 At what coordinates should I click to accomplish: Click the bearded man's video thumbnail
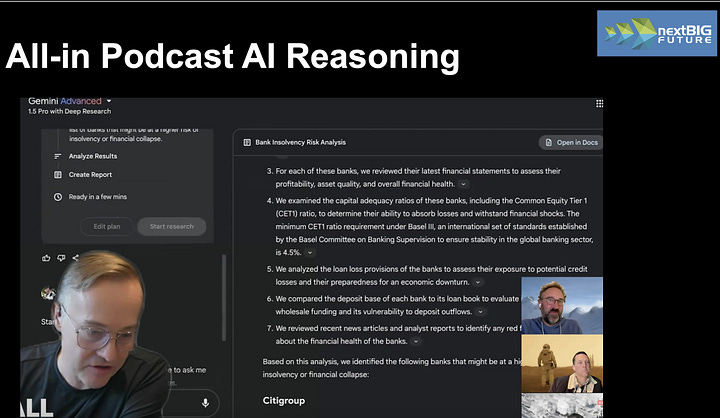coord(562,305)
